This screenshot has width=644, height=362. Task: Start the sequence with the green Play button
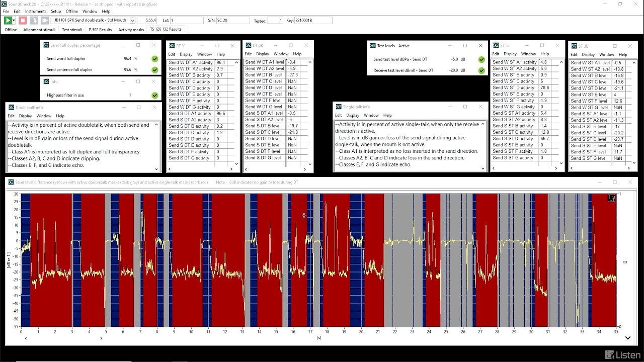click(x=8, y=21)
